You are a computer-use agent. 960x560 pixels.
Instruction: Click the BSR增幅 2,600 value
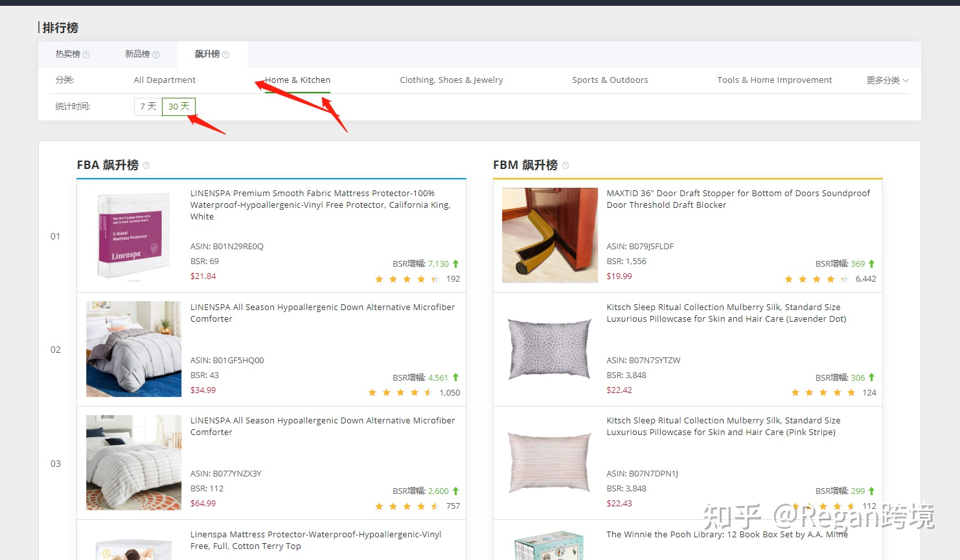coord(439,491)
